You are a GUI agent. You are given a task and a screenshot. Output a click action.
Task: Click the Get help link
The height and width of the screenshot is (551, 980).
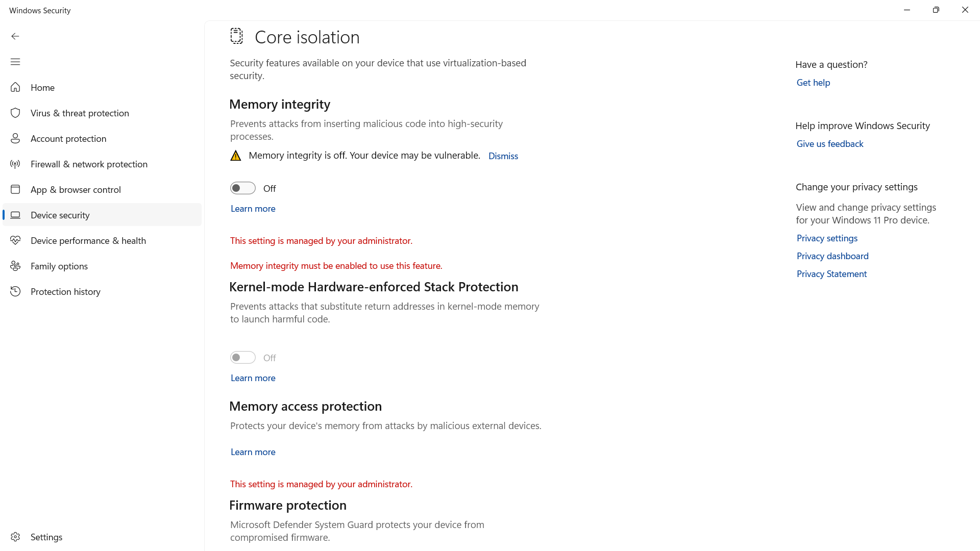[x=813, y=82]
